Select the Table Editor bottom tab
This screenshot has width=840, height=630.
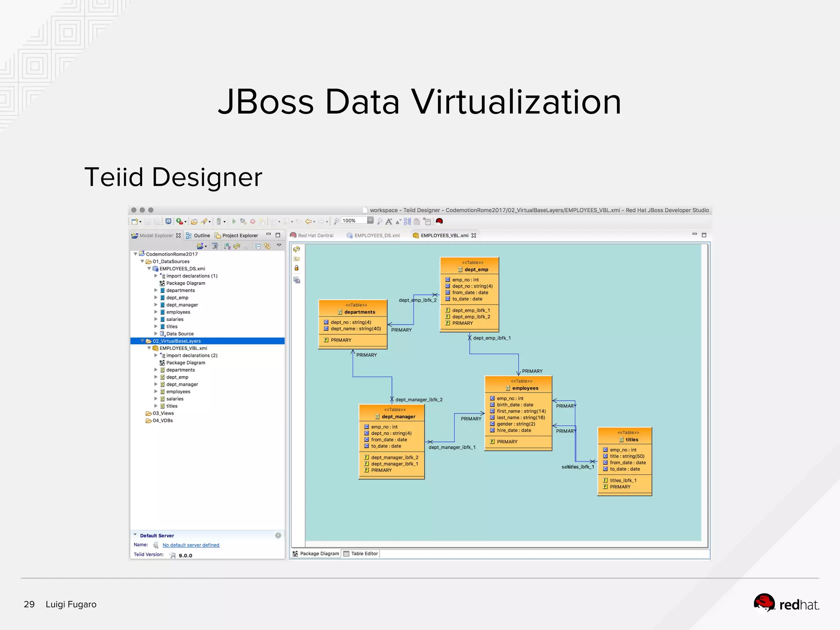361,554
